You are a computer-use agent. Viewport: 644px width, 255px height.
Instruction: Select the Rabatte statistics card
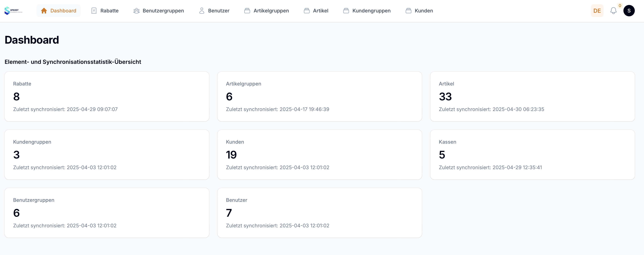click(x=107, y=96)
